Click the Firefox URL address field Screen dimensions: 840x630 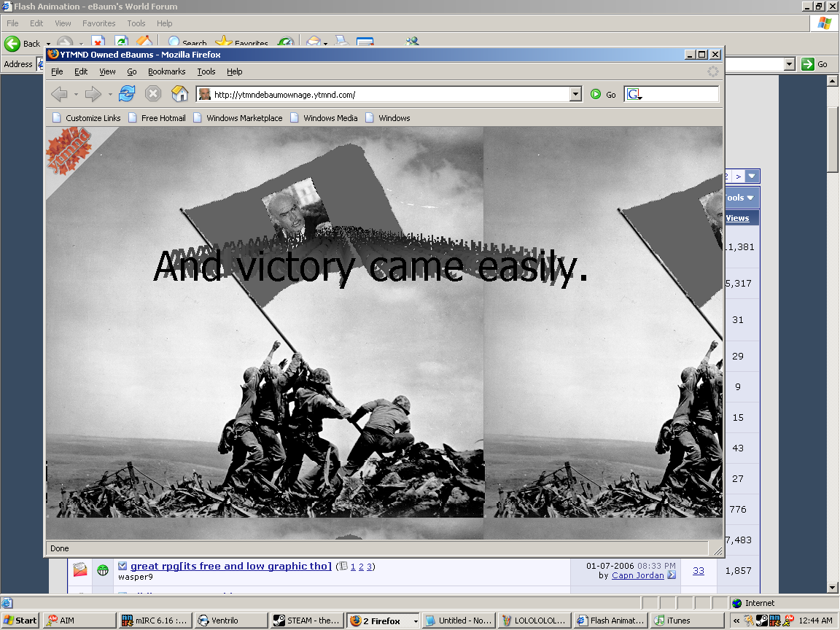[x=386, y=94]
